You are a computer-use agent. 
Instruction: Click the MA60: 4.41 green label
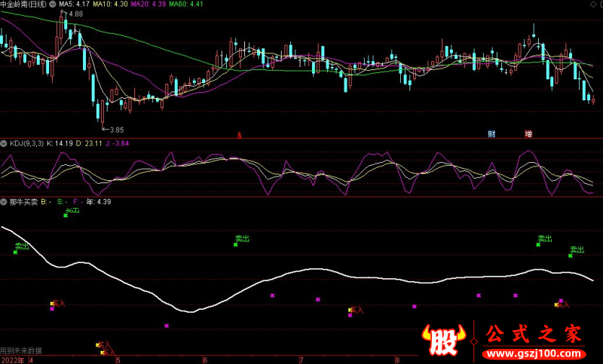tap(185, 5)
